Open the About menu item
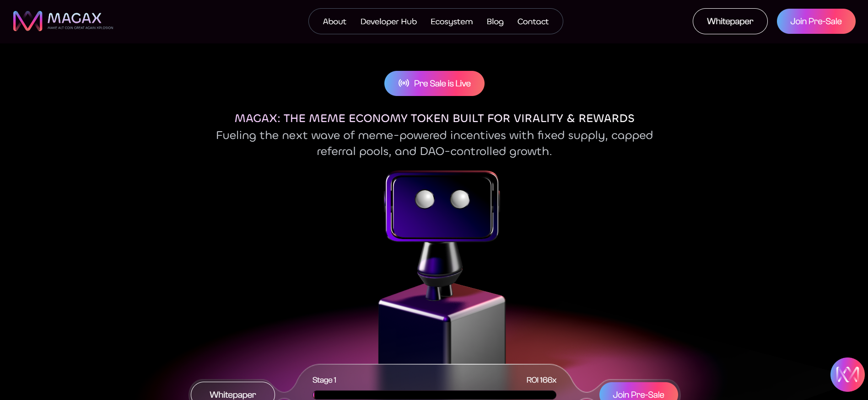Viewport: 868px width, 400px height. pos(334,21)
